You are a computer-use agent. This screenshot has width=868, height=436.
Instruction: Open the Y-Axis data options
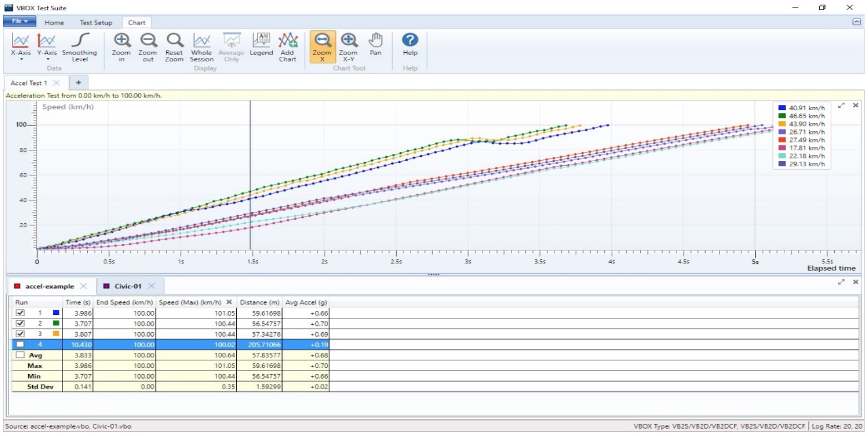tap(47, 48)
